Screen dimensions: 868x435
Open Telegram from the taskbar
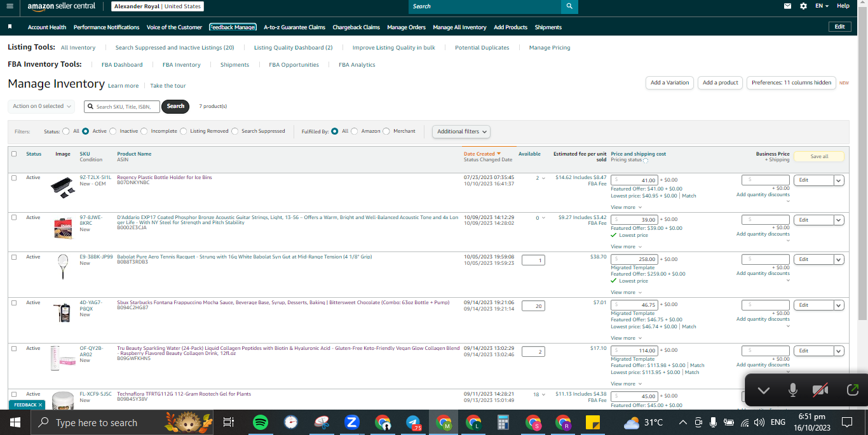click(413, 422)
